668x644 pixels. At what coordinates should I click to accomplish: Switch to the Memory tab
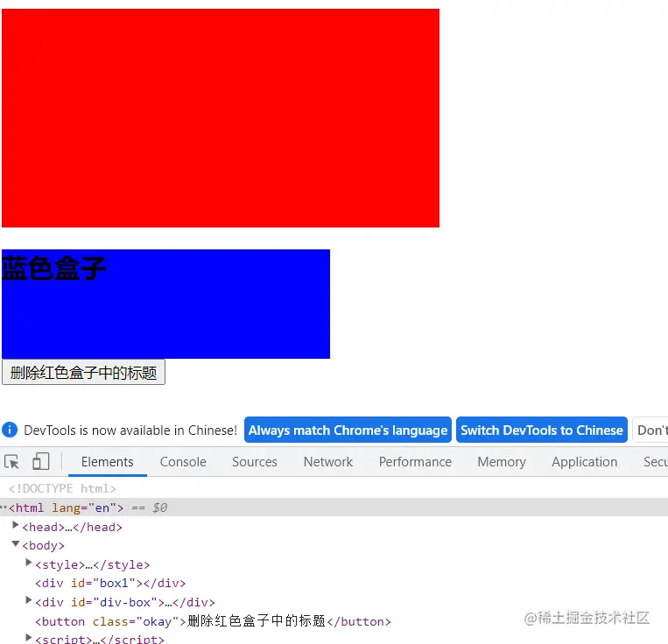tap(502, 462)
